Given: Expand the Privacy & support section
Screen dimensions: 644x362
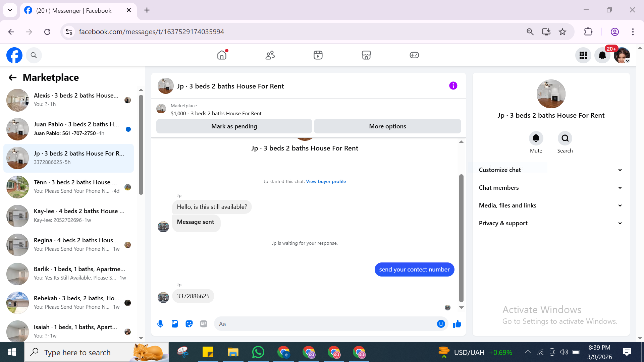Looking at the screenshot, I should tap(550, 223).
